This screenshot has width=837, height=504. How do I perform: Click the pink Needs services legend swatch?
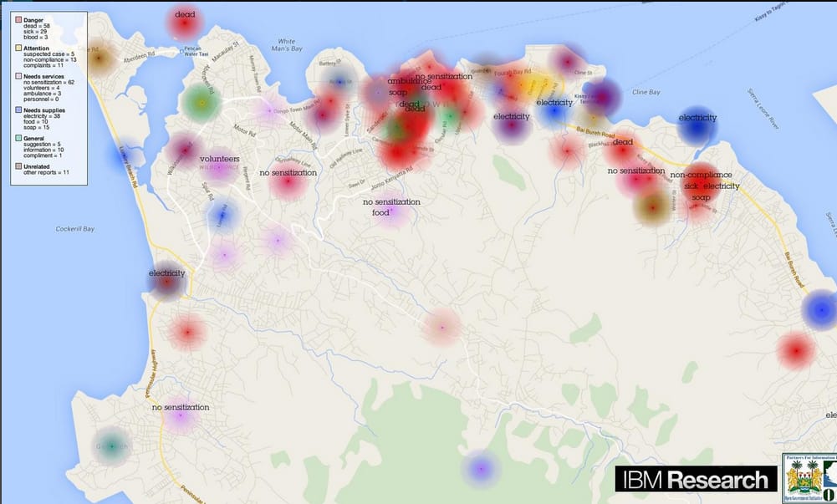[x=18, y=76]
